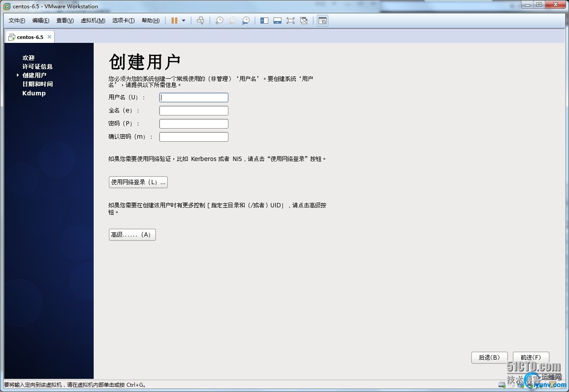The image size is (569, 392).
Task: Toggle the thumbnail bar view
Action: [277, 21]
